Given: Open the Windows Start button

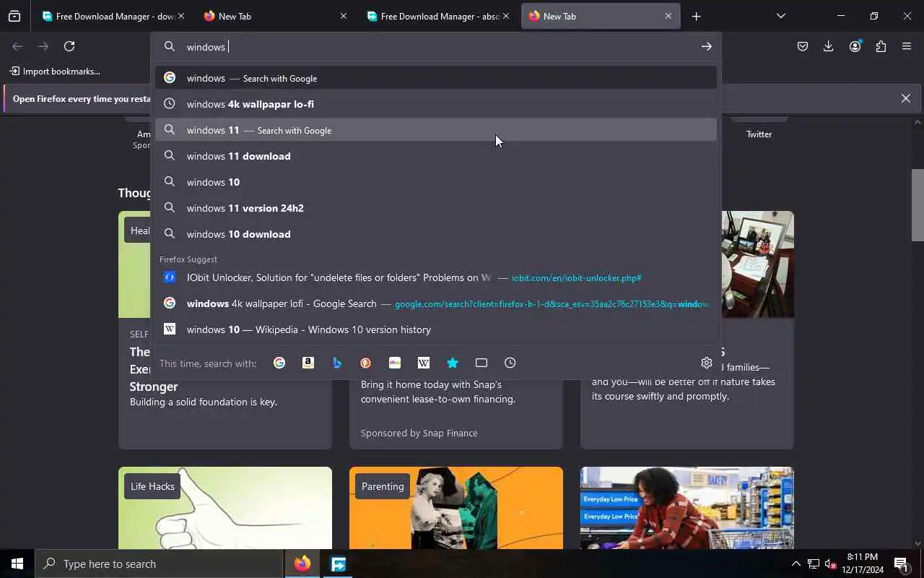Looking at the screenshot, I should pyautogui.click(x=17, y=564).
